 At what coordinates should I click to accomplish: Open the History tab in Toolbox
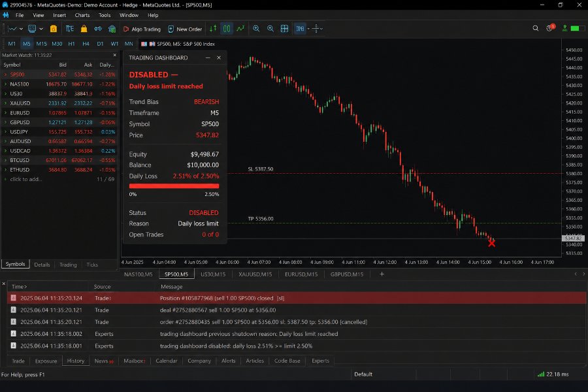click(x=75, y=361)
